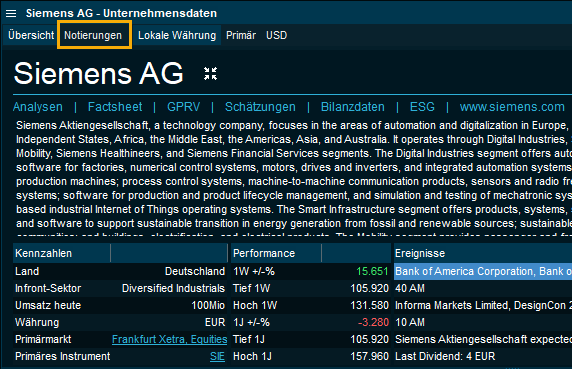Click the Umsatz heute value 100Mio
572x369 pixels.
tap(208, 305)
